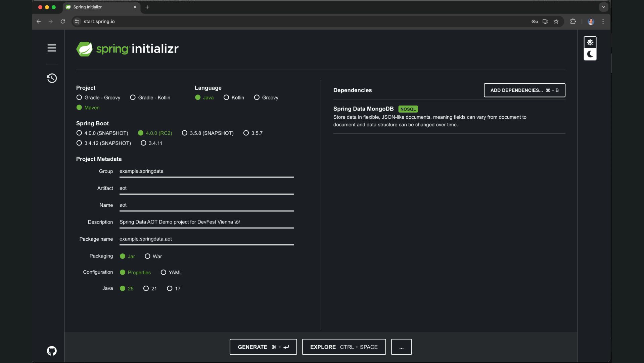This screenshot has height=363, width=644.
Task: Click the Generate project button
Action: [x=263, y=347]
